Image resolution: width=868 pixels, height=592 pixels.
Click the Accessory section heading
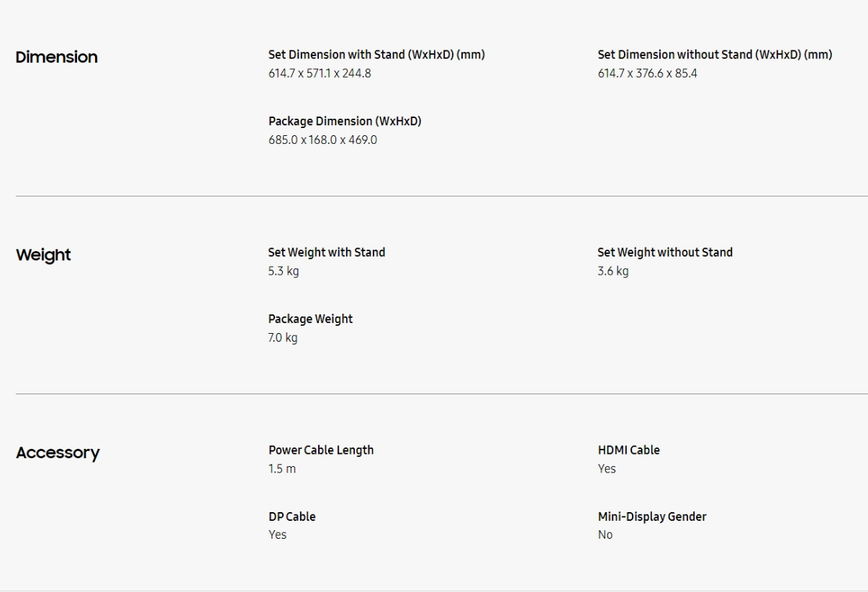click(x=58, y=453)
